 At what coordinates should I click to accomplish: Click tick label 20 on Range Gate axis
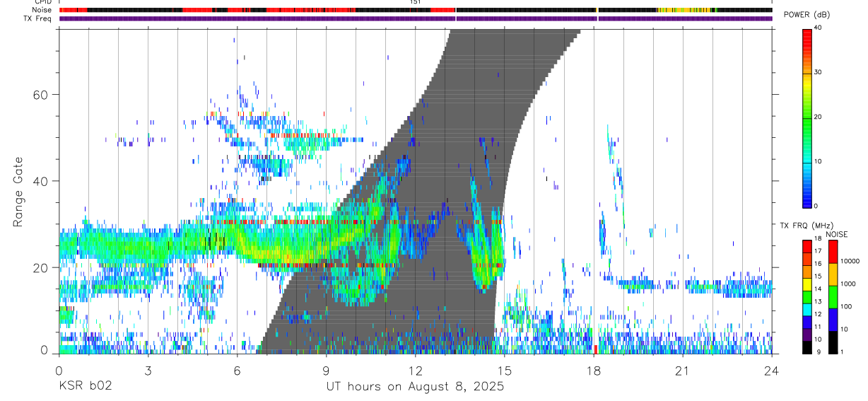(40, 267)
